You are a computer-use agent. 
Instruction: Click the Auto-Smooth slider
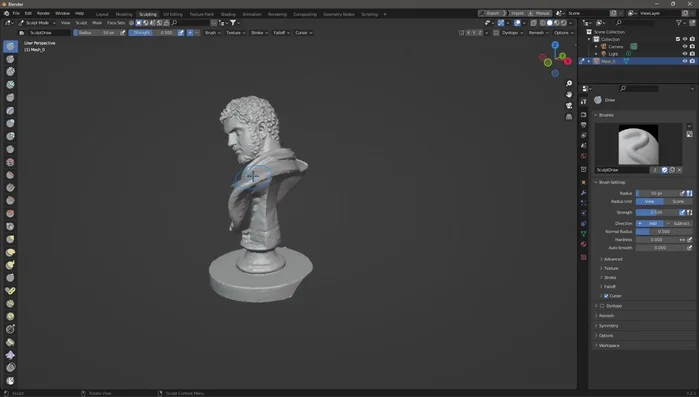[660, 248]
